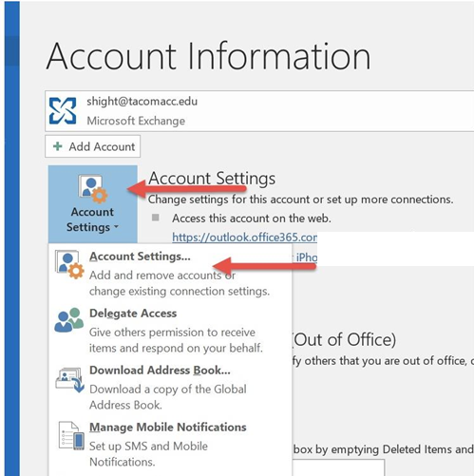Click 'Access this account on the web.' text
The height and width of the screenshot is (476, 474).
click(252, 219)
